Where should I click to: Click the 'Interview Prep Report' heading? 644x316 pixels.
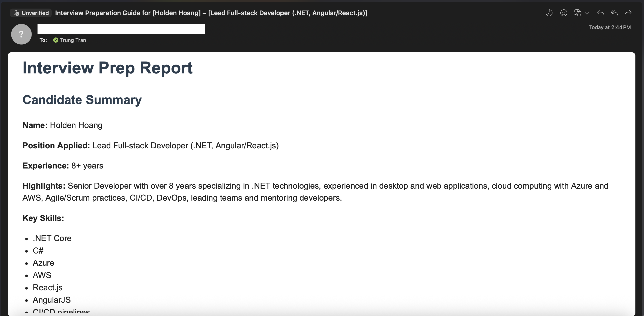(107, 68)
